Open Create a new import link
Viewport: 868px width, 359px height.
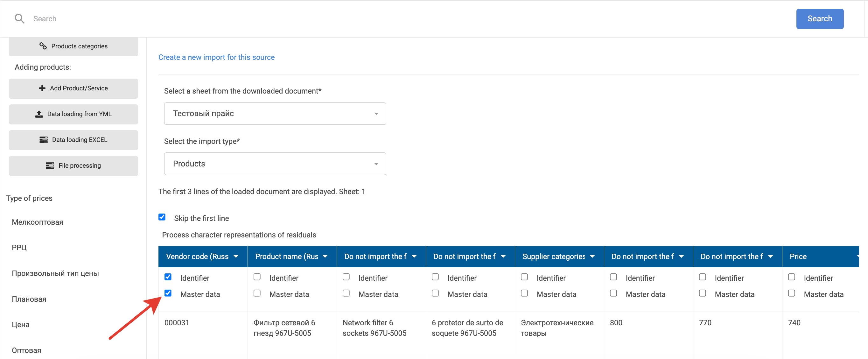[x=216, y=57]
